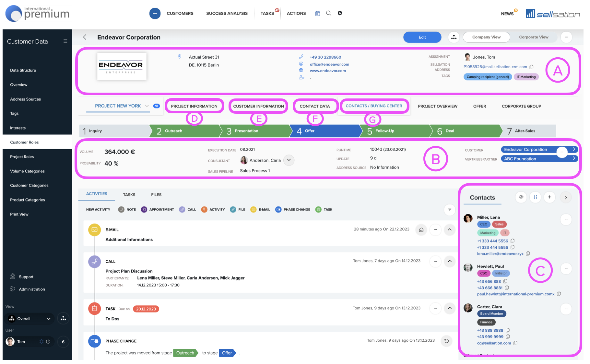Expand the Contacts panel chevron

(566, 198)
